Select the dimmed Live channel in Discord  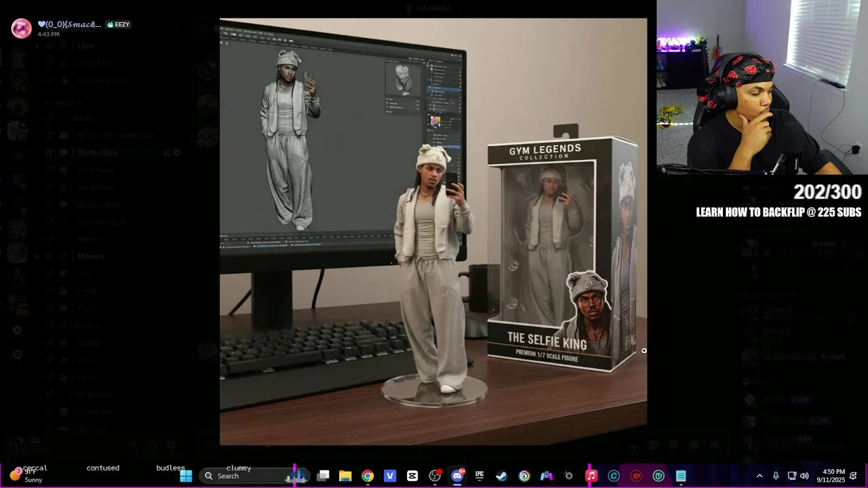pos(85,46)
